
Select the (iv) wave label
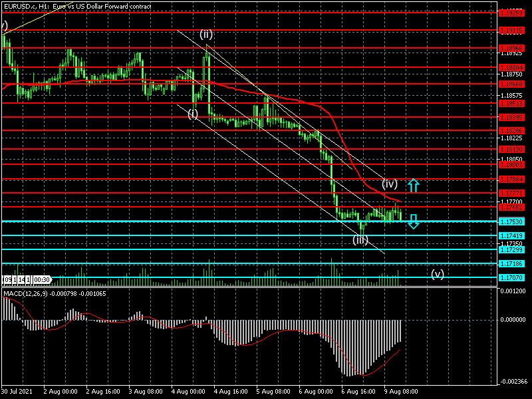(390, 184)
